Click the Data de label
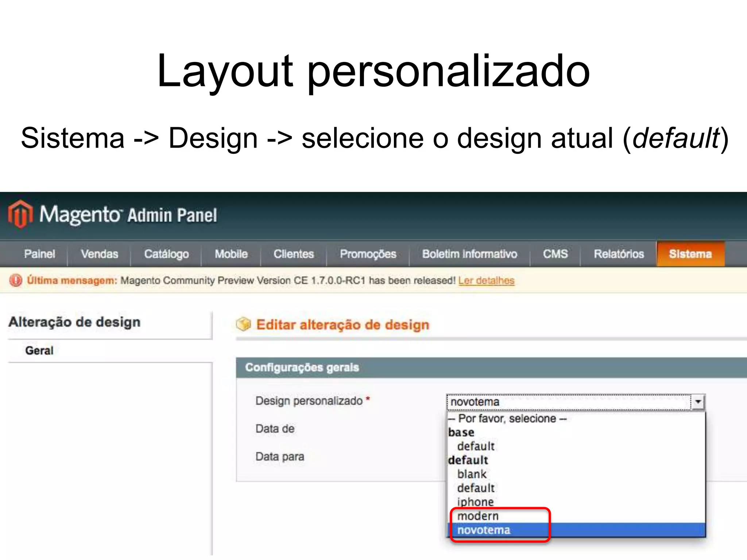The image size is (747, 560). 275,429
